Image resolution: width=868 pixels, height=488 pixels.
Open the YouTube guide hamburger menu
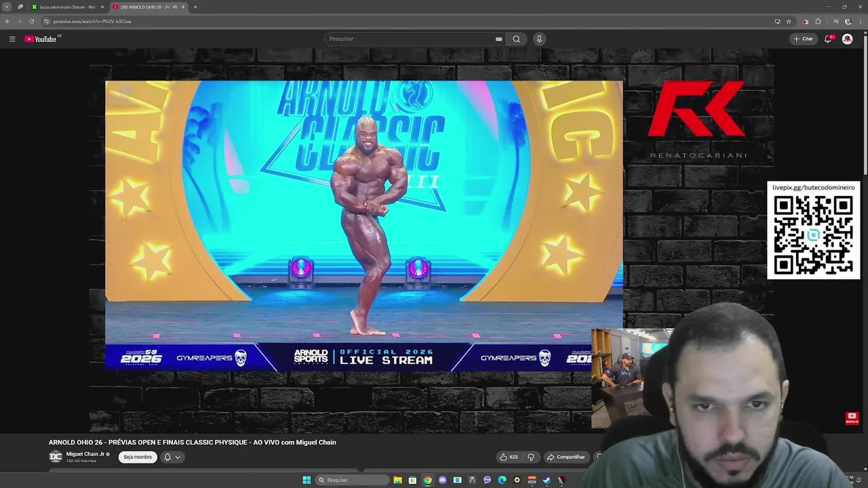pyautogui.click(x=12, y=39)
